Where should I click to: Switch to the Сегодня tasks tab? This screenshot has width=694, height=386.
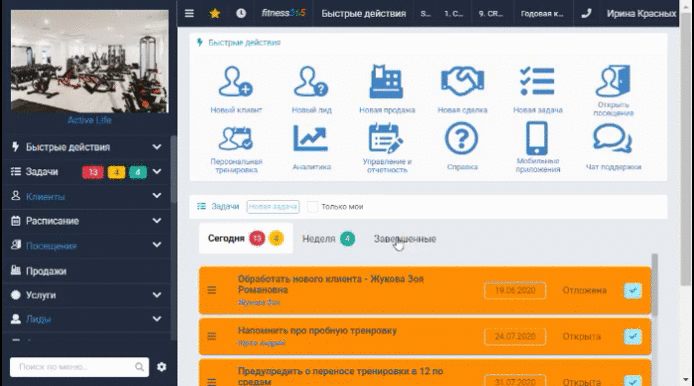pos(246,239)
